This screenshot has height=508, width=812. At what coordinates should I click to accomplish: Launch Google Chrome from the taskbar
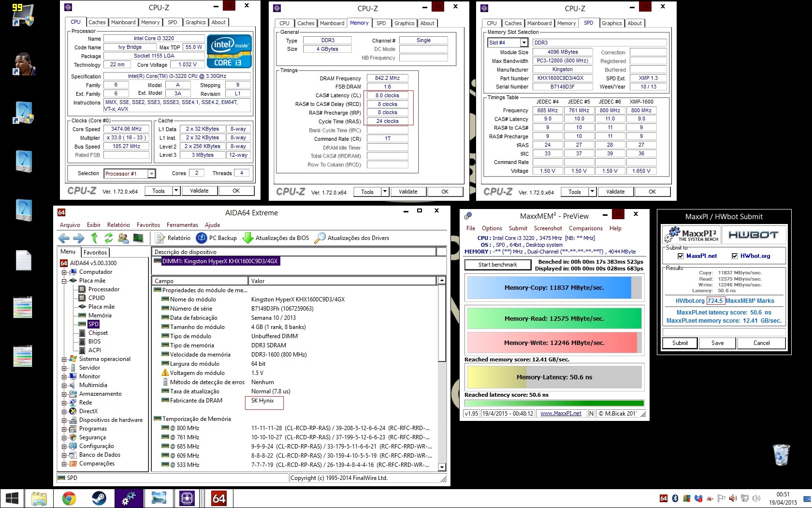click(x=69, y=498)
